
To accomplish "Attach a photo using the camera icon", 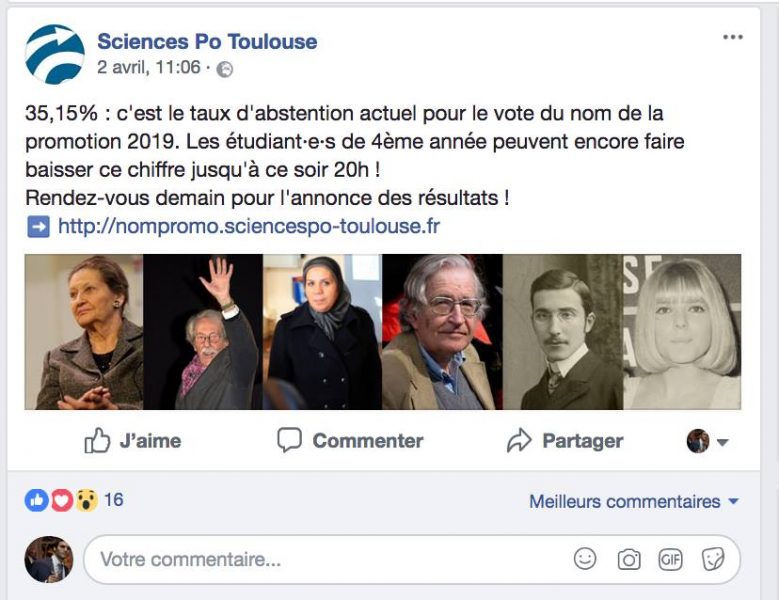I will (x=628, y=559).
